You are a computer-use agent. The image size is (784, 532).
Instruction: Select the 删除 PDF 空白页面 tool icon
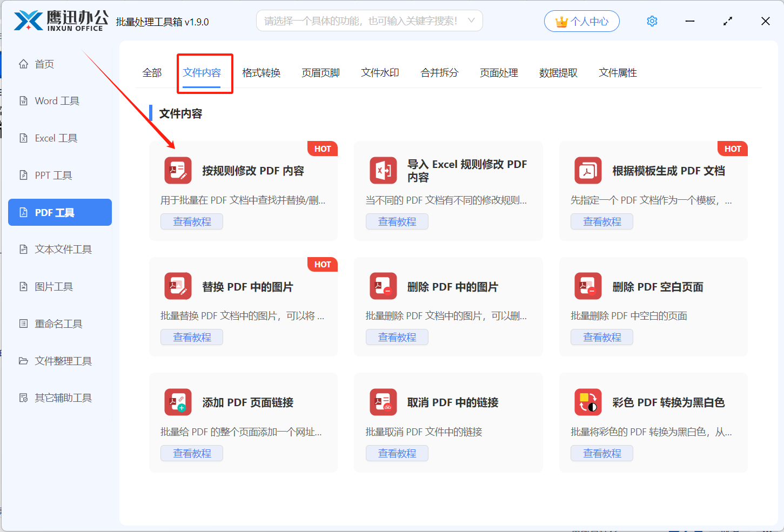click(x=588, y=286)
